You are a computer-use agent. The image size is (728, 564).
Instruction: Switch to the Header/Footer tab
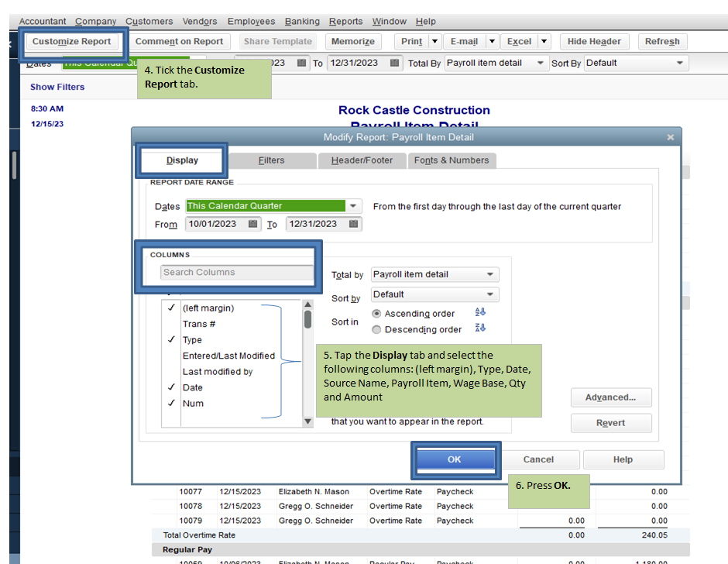(362, 160)
